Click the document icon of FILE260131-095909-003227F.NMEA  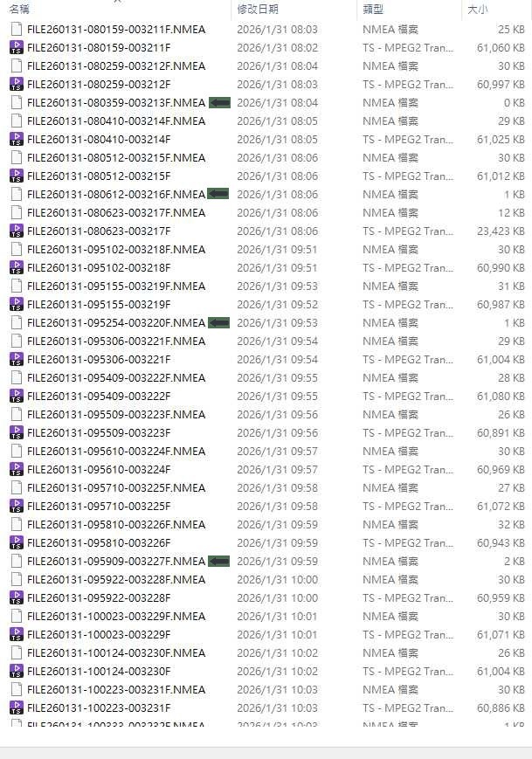point(17,561)
